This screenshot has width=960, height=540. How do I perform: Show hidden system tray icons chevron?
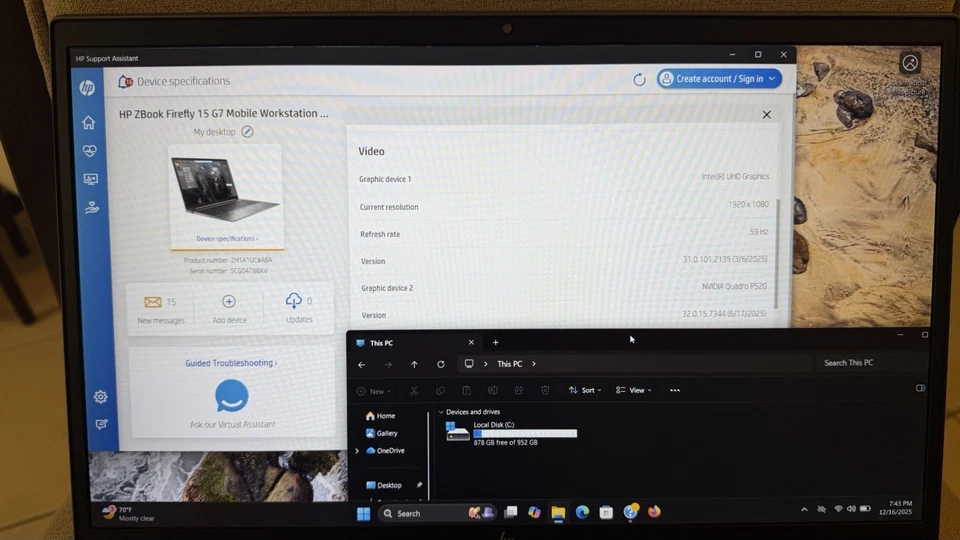click(804, 509)
